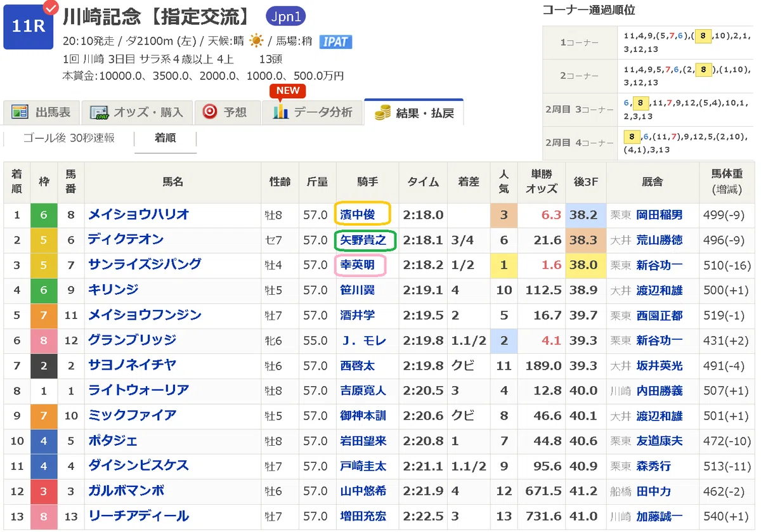The image size is (761, 532).
Task: Click the 2周目 4コーナー row label
Action: pyautogui.click(x=580, y=144)
